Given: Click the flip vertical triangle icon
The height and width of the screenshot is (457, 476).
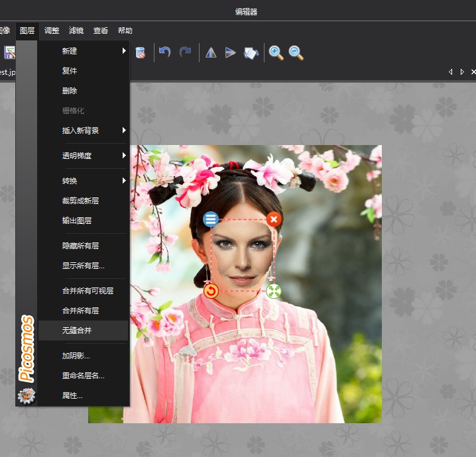Looking at the screenshot, I should pos(230,53).
